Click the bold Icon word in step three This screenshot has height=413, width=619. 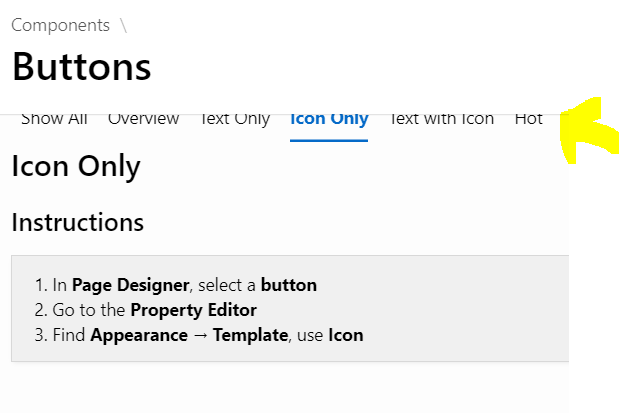point(346,335)
